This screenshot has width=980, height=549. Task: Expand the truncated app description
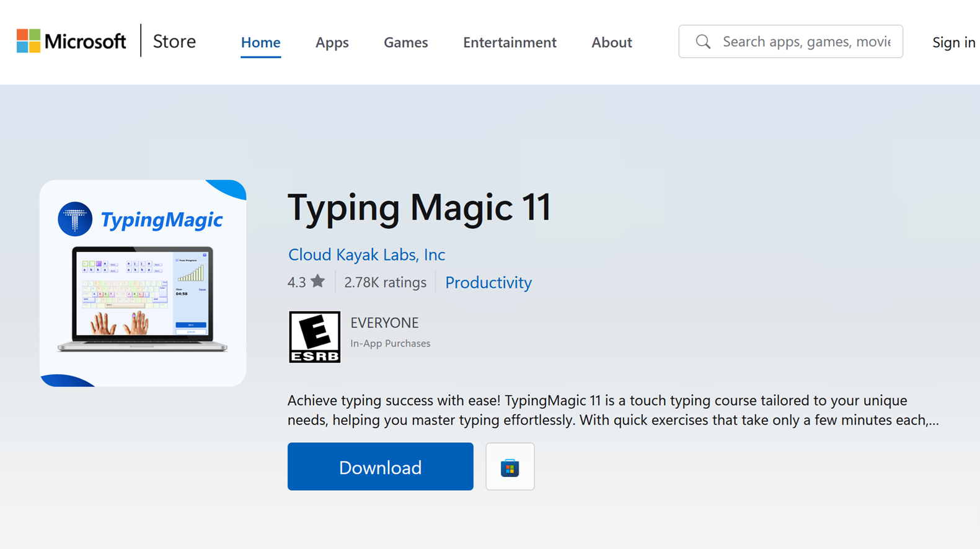click(x=614, y=410)
